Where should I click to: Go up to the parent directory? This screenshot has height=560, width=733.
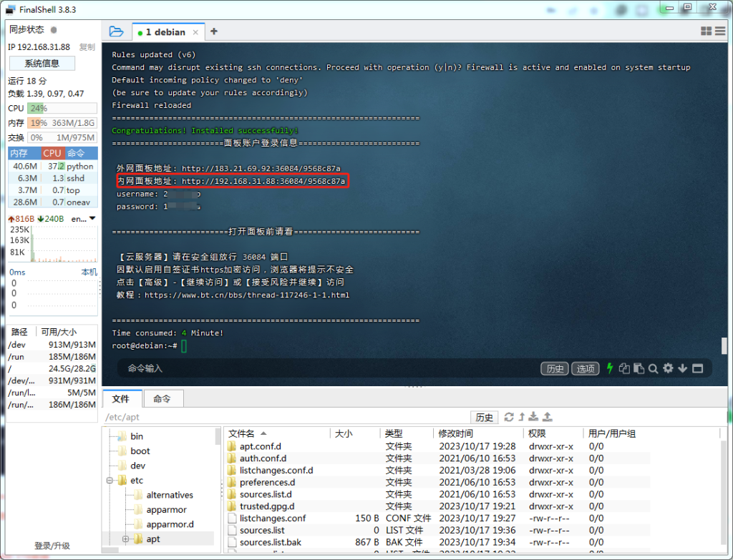point(522,417)
